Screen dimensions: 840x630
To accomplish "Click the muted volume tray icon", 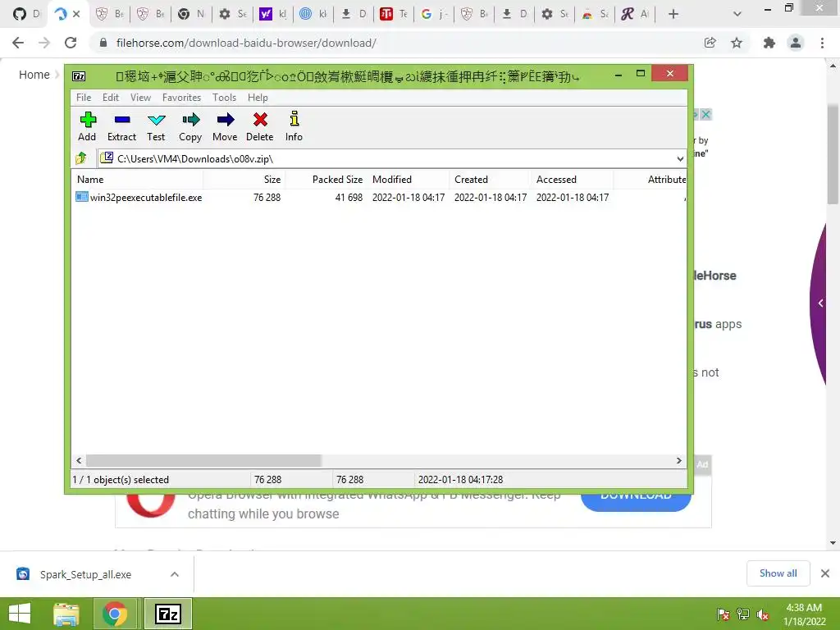I will (763, 614).
